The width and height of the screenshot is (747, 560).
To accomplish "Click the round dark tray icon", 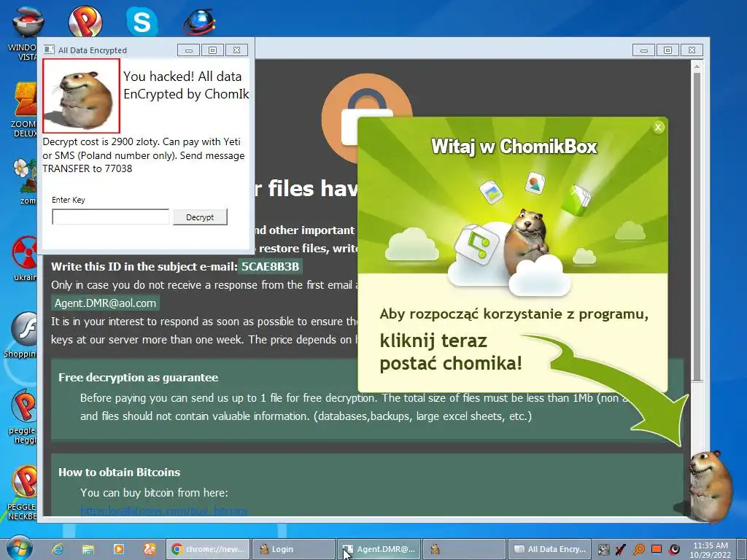I will pyautogui.click(x=675, y=550).
